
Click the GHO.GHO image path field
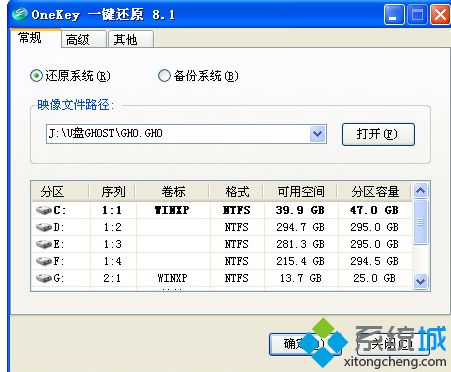click(178, 134)
